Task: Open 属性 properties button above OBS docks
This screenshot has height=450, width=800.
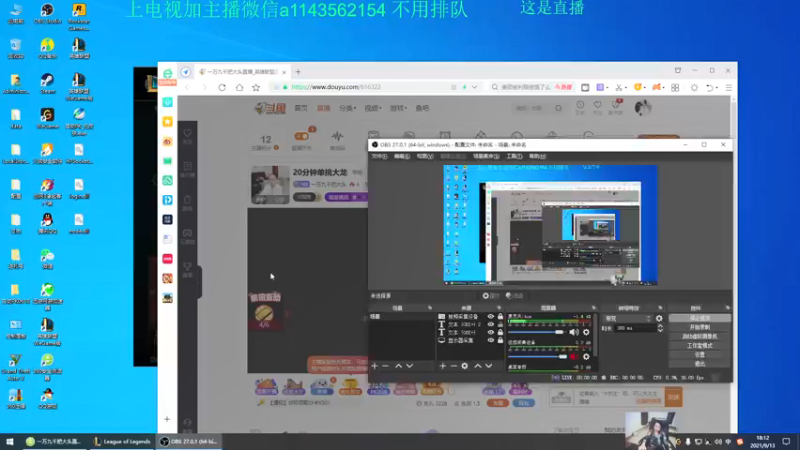Action: 490,296
